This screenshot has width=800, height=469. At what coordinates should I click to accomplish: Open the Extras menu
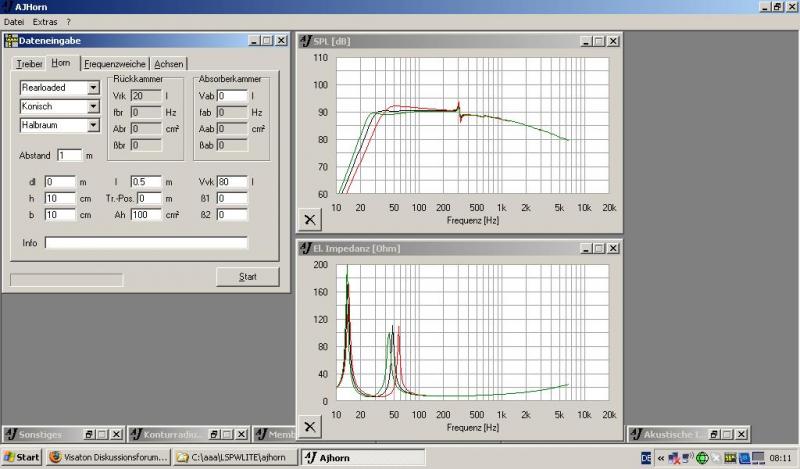pyautogui.click(x=45, y=21)
